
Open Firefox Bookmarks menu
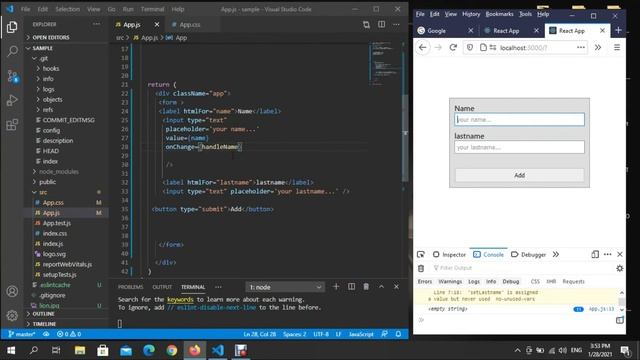pos(499,14)
